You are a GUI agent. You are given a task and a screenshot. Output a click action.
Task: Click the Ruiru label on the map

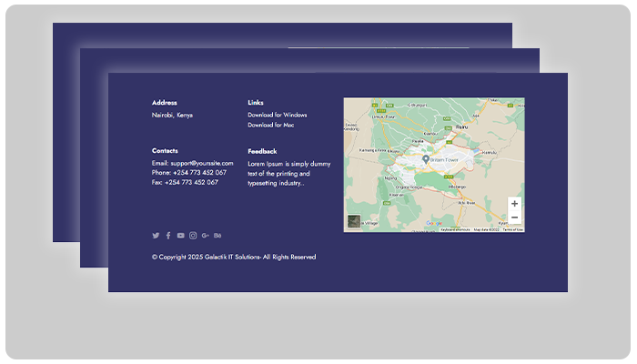pos(461,127)
